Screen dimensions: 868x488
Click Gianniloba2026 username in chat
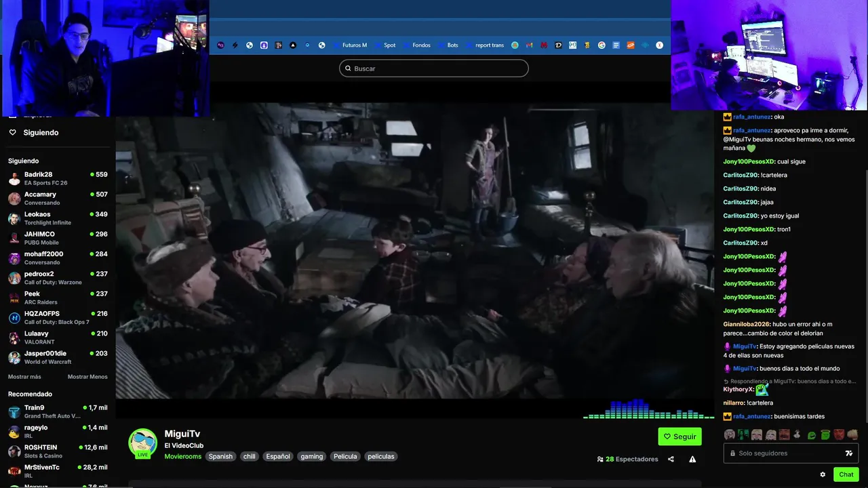tap(747, 324)
